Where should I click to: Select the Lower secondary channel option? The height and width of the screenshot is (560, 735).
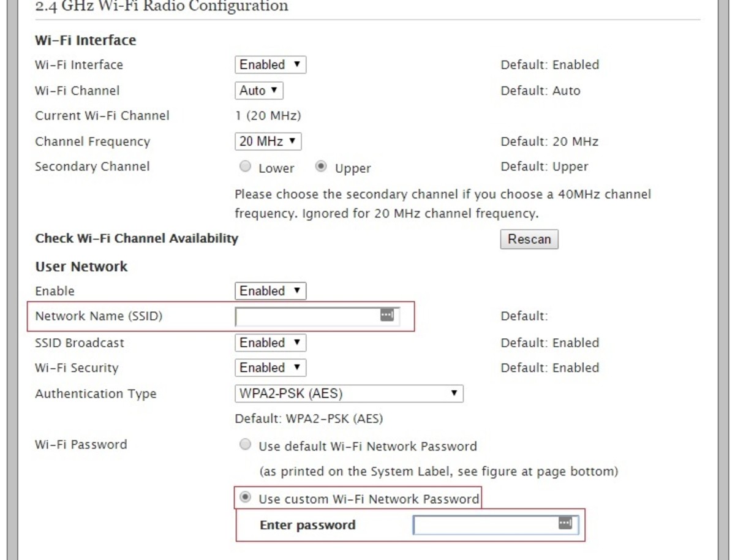click(245, 167)
